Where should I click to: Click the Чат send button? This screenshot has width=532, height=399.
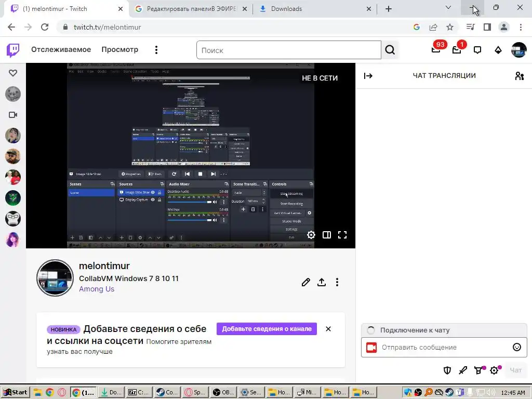tap(516, 370)
